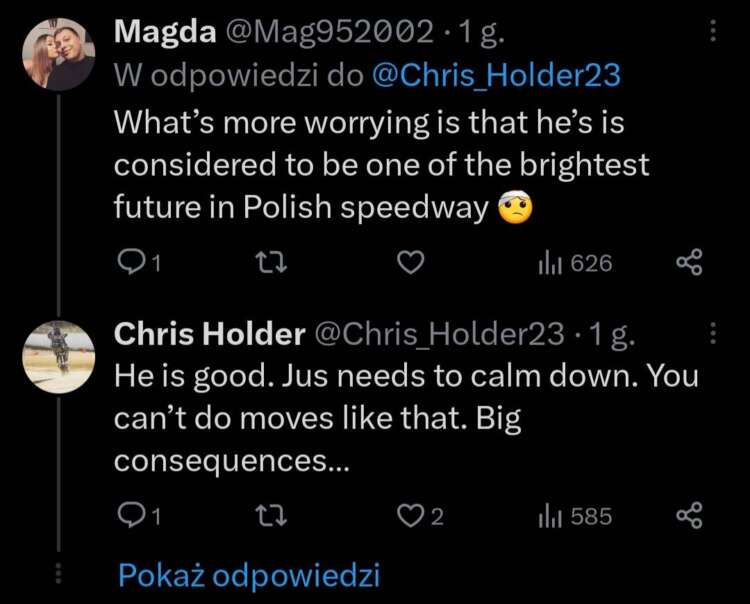
Task: Open Chris Holder's profile avatar
Action: [60, 356]
